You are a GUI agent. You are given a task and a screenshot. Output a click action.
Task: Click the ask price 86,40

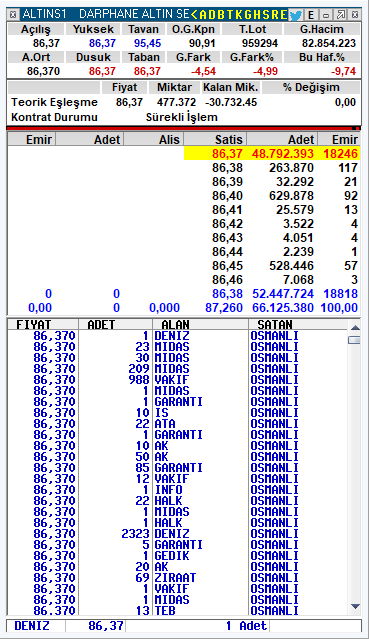coord(227,196)
